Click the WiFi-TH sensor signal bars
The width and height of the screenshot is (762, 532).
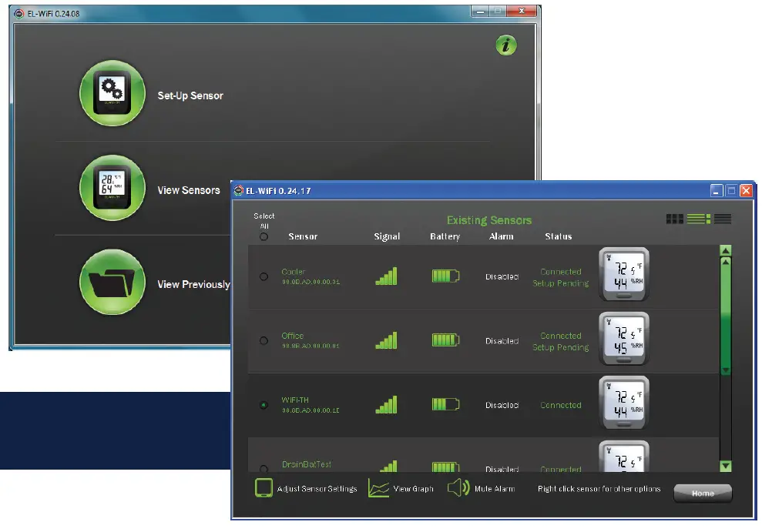click(x=386, y=404)
